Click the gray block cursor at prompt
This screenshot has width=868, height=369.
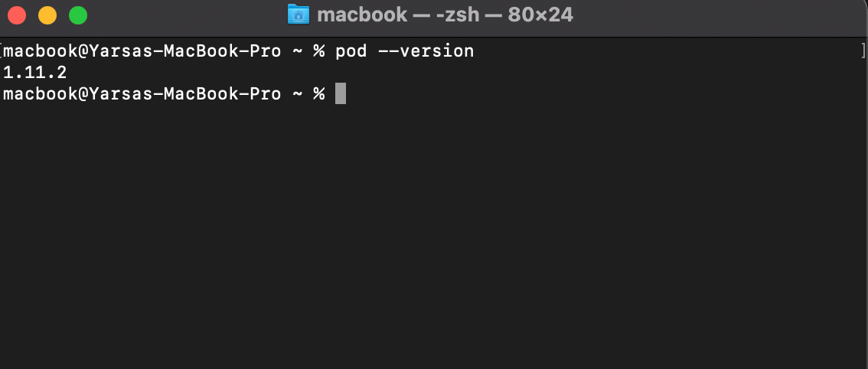341,93
